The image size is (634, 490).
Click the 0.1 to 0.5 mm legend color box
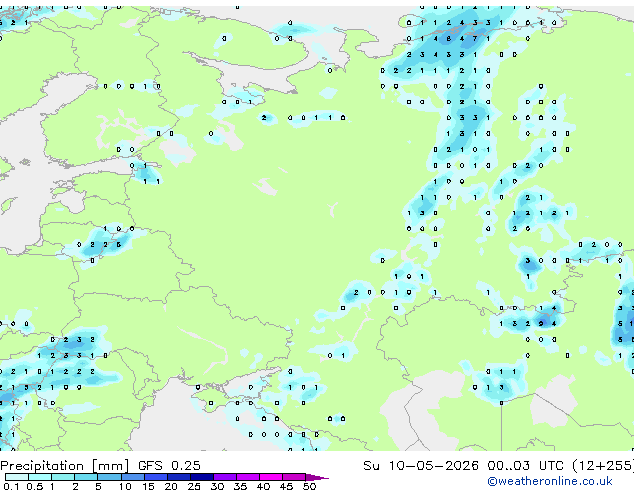[x=17, y=477]
